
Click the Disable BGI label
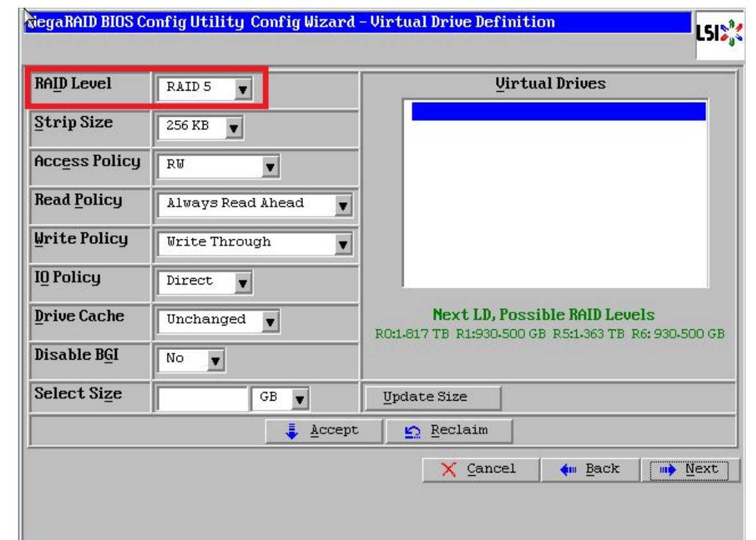(76, 354)
